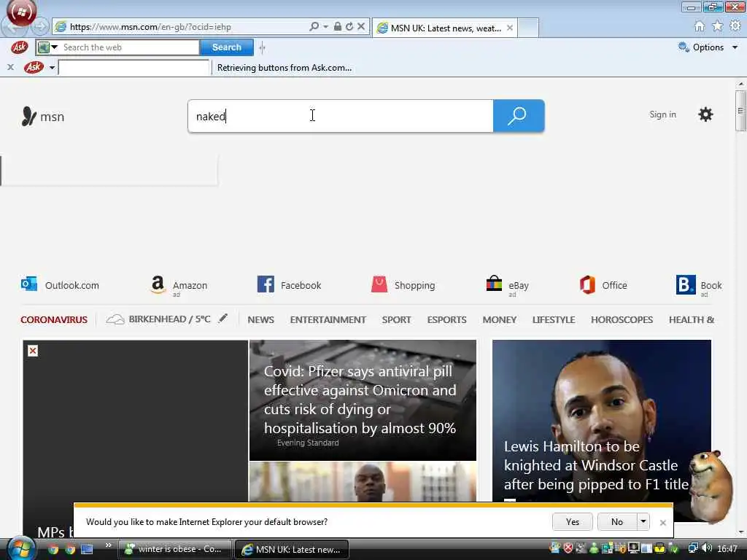747x560 pixels.
Task: Open the NEWS section
Action: click(260, 319)
